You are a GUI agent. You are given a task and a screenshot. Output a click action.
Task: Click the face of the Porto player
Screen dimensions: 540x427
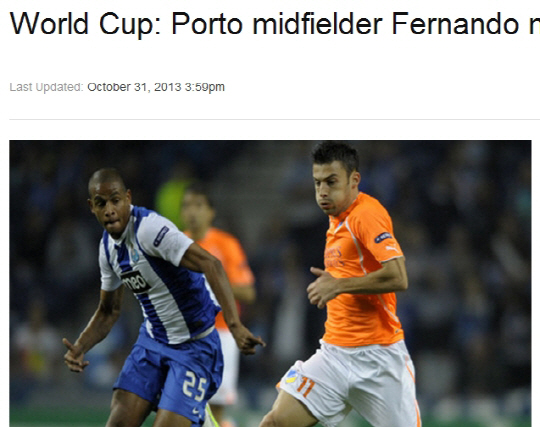(110, 208)
